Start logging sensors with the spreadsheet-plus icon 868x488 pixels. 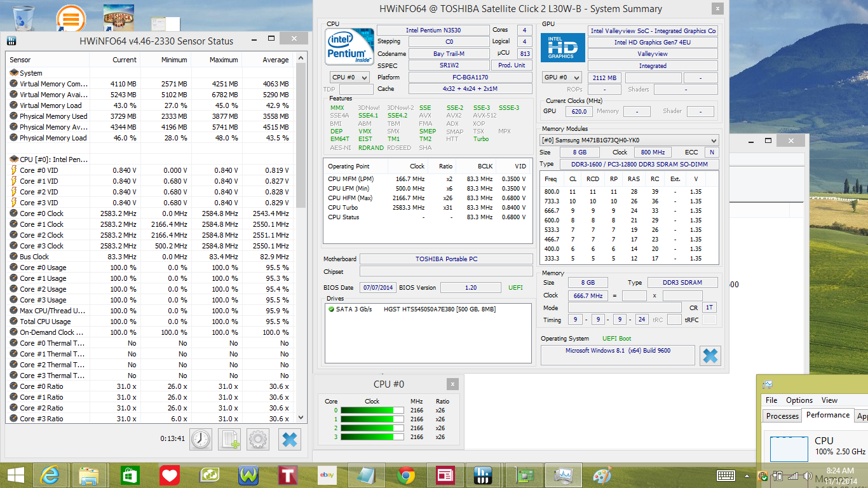click(229, 439)
